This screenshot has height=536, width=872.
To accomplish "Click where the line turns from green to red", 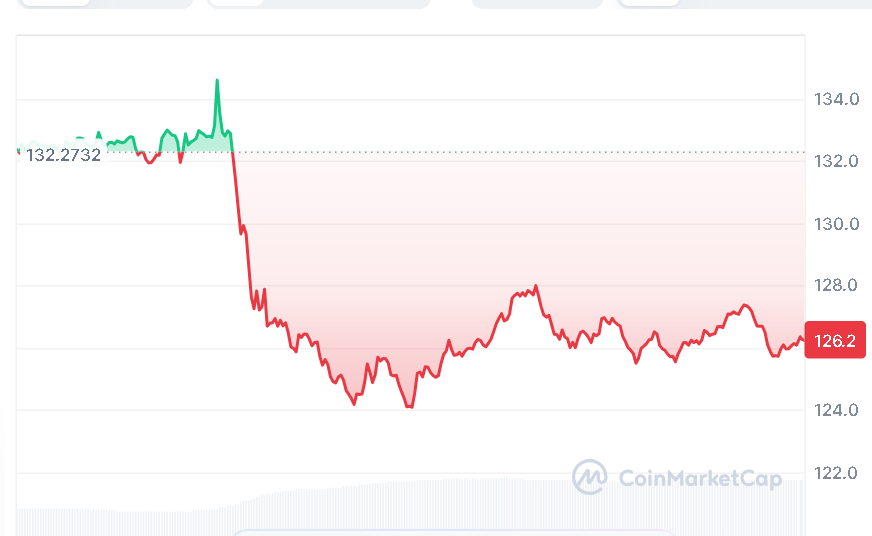I will pos(232,152).
